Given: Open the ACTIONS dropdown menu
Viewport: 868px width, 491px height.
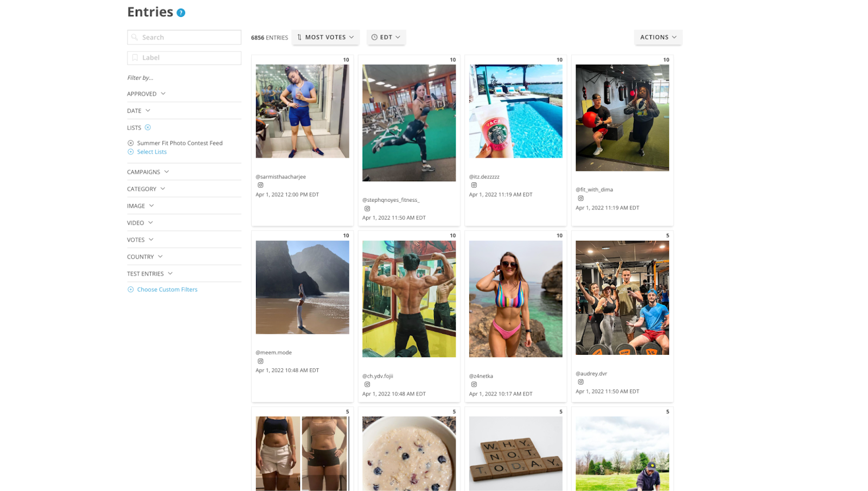Looking at the screenshot, I should (658, 37).
